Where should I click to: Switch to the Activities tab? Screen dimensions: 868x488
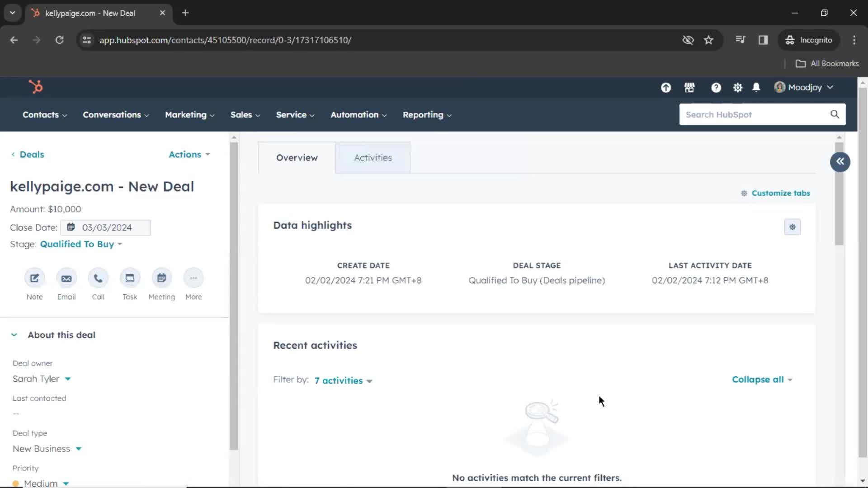click(373, 158)
